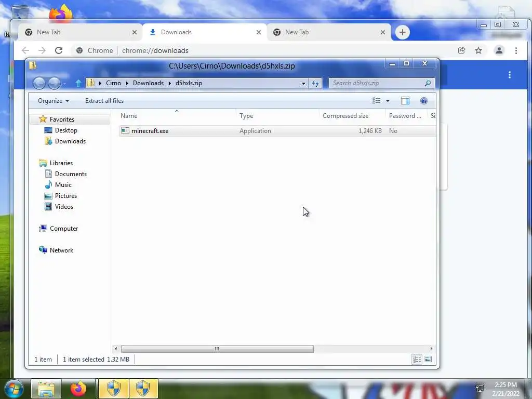532x399 pixels.
Task: Open Music library
Action: [63, 184]
